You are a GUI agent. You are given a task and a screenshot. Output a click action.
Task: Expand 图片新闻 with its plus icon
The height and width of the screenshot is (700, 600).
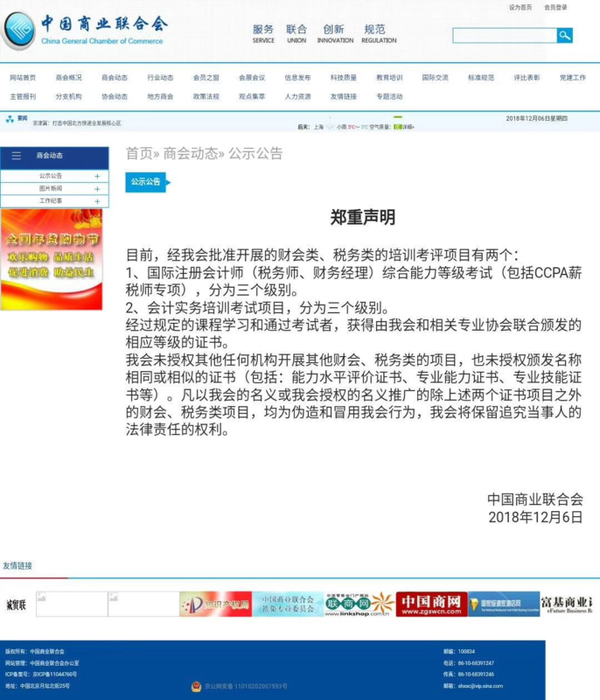[x=97, y=189]
